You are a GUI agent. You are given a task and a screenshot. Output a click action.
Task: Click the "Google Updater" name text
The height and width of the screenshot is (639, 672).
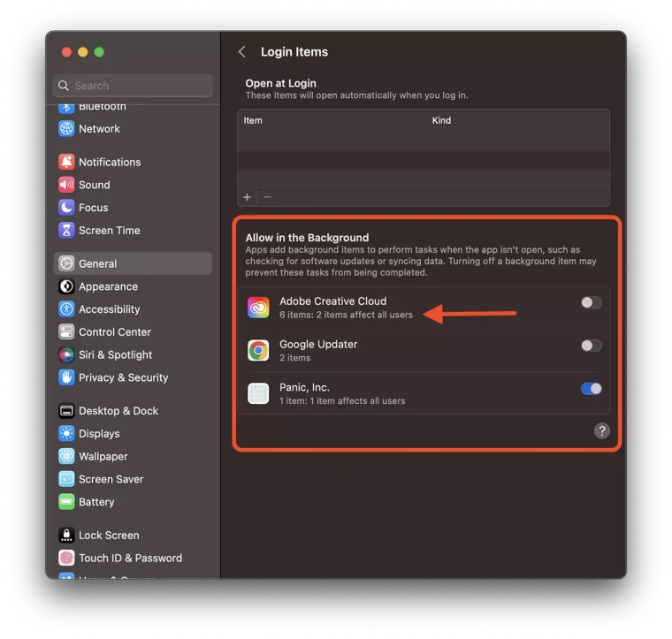point(318,345)
